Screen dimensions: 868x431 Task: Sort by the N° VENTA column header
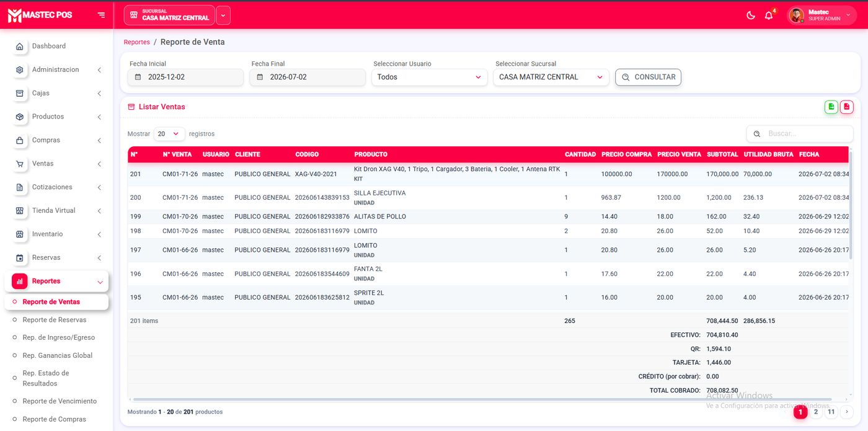pos(177,154)
